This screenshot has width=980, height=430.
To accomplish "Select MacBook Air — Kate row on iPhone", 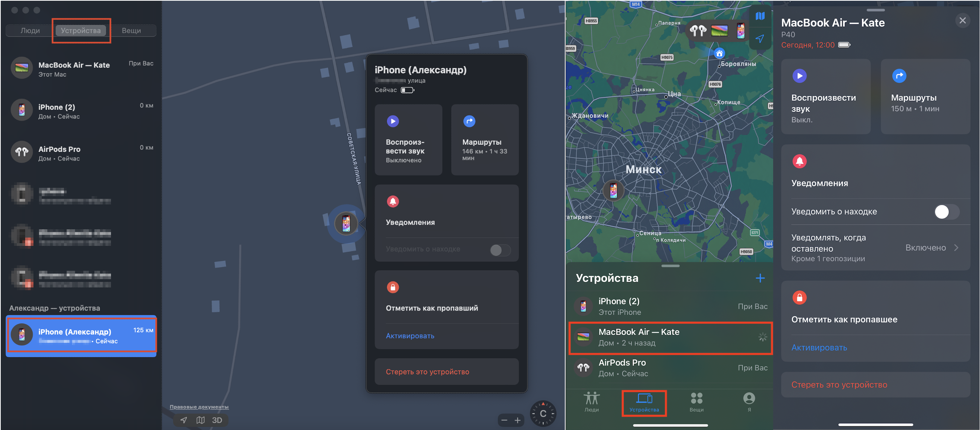I will click(x=670, y=338).
